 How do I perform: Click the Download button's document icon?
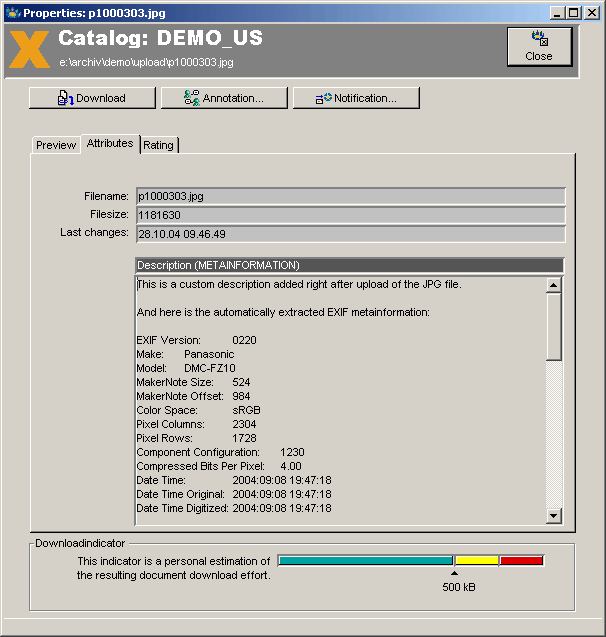pyautogui.click(x=66, y=98)
